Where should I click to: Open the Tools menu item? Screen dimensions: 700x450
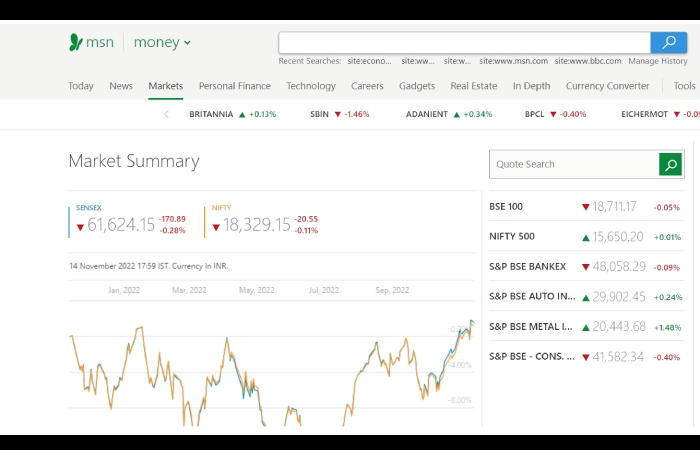coord(684,86)
